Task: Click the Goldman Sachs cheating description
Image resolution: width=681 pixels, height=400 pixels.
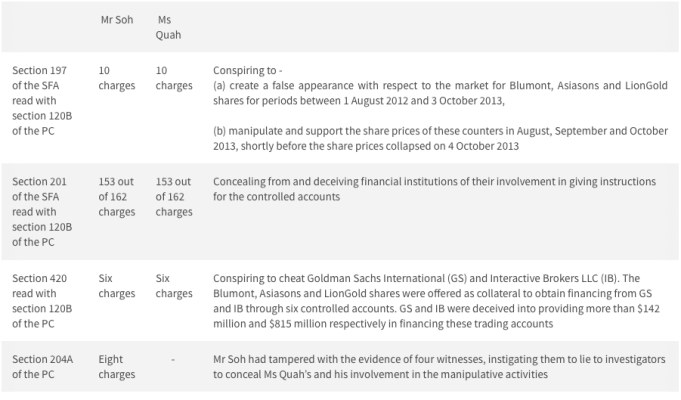Action: pyautogui.click(x=436, y=301)
